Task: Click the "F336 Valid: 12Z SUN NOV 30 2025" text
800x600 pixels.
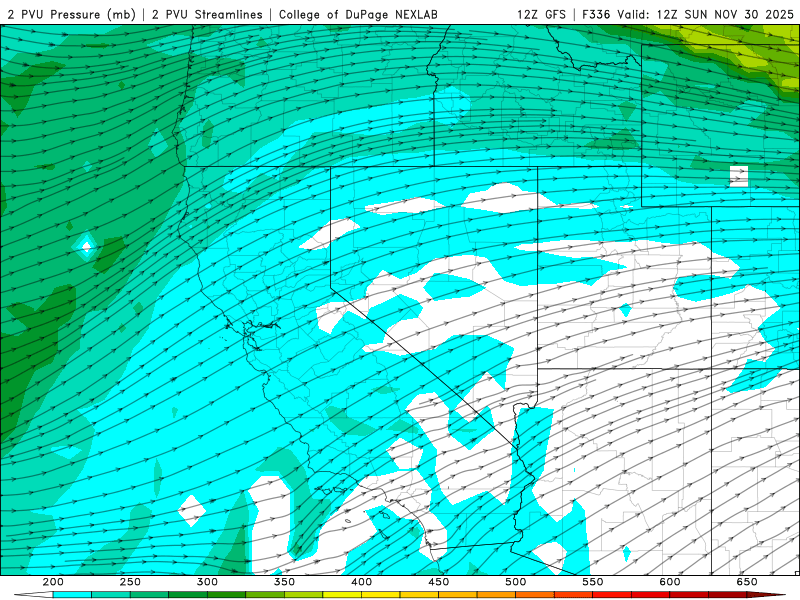Action: pyautogui.click(x=688, y=15)
